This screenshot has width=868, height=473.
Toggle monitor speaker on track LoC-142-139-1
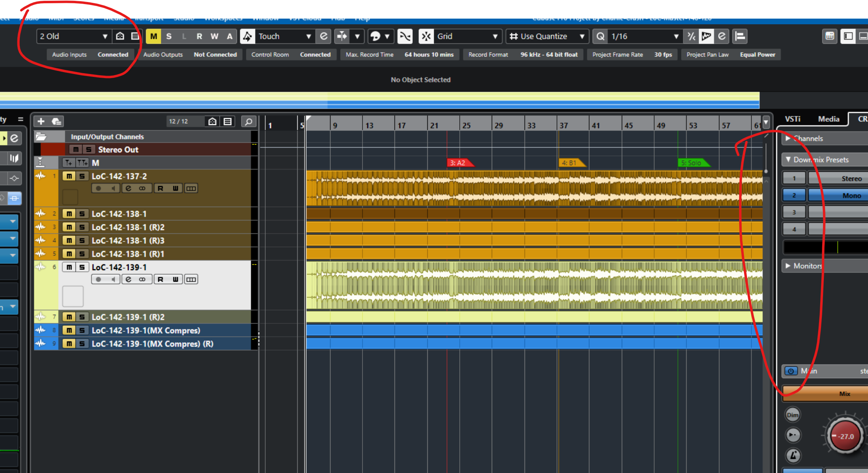pos(113,279)
